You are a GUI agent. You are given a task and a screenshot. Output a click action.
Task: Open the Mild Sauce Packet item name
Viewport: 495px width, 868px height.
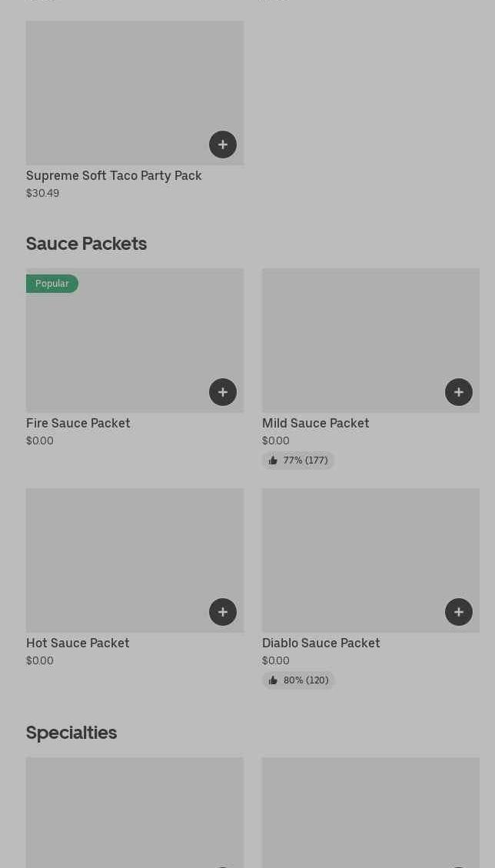[x=315, y=423]
